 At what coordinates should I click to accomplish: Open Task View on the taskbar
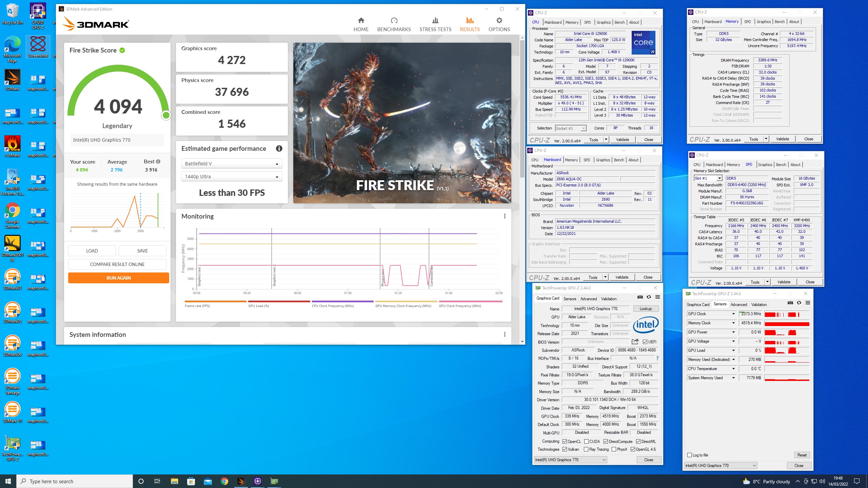pyautogui.click(x=157, y=481)
